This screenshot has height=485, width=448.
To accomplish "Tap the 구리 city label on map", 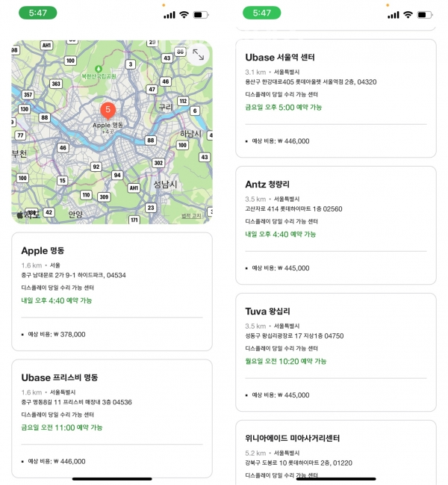I will 165,107.
